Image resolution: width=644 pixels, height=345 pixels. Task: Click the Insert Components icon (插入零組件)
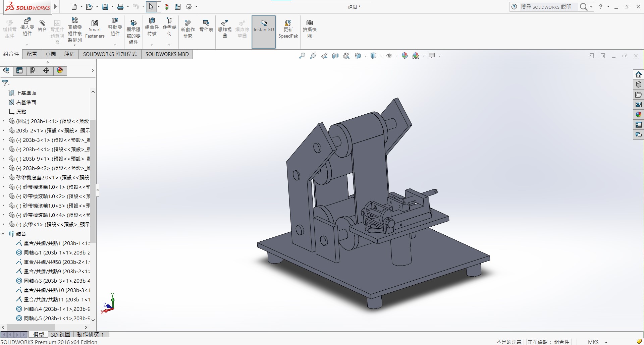(27, 27)
